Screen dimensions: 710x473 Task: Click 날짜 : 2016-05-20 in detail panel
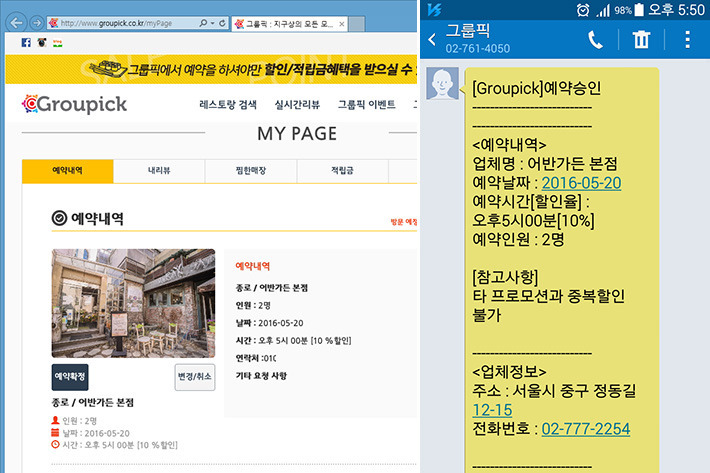click(x=269, y=323)
